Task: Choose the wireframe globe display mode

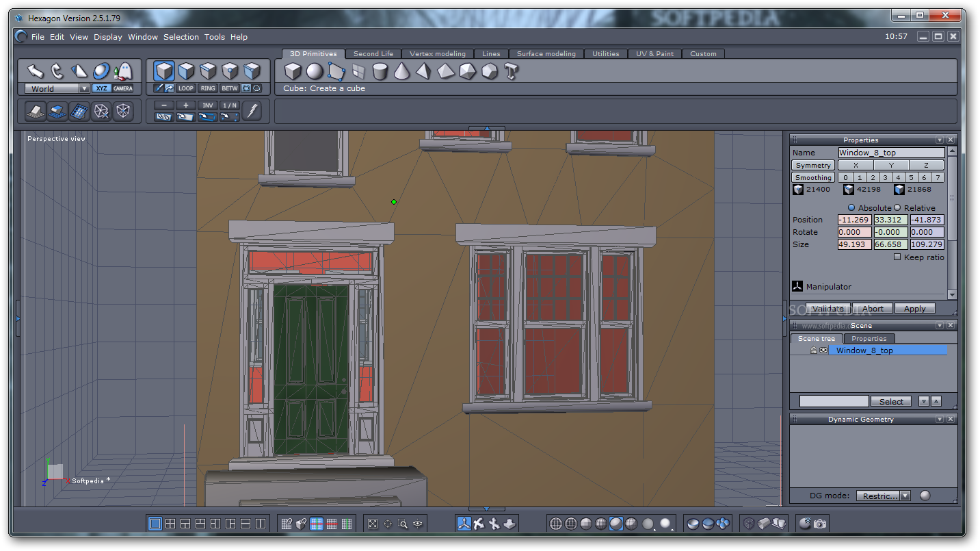Action: pyautogui.click(x=556, y=524)
